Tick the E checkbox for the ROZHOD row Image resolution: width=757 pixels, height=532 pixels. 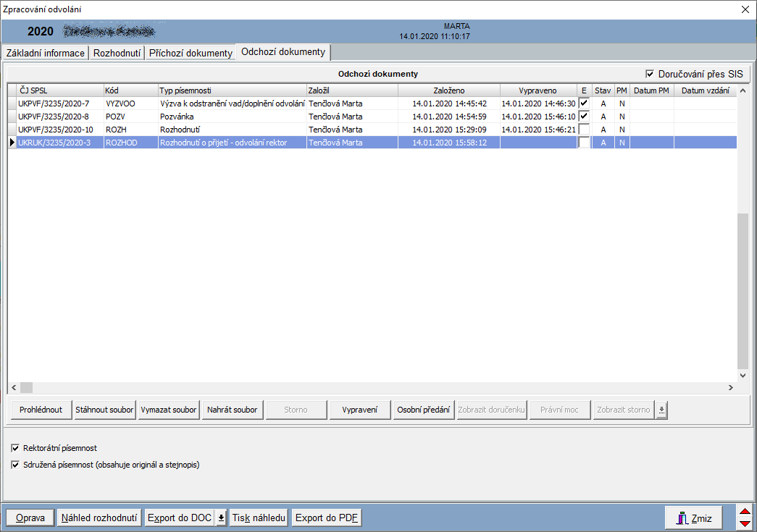(584, 143)
